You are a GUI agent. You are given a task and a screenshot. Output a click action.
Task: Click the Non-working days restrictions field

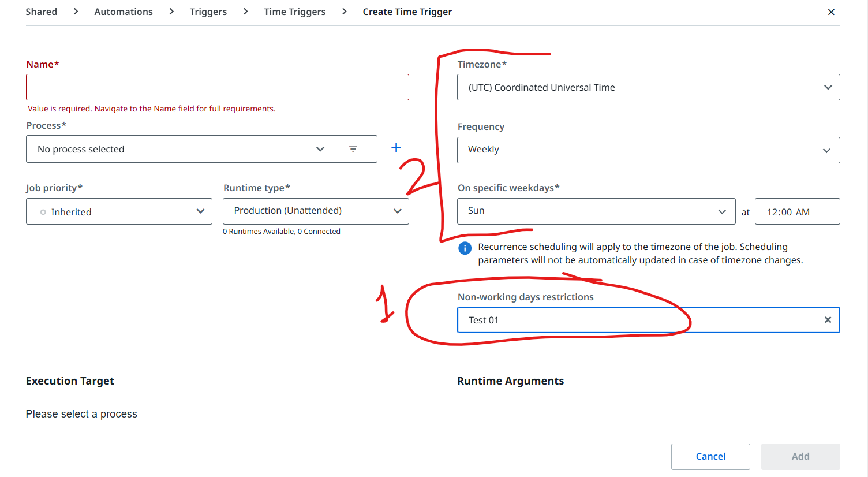(x=635, y=320)
